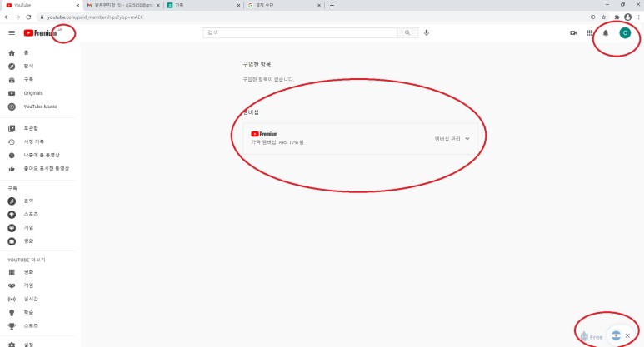Bookmark this page with star
644x347 pixels.
point(604,17)
